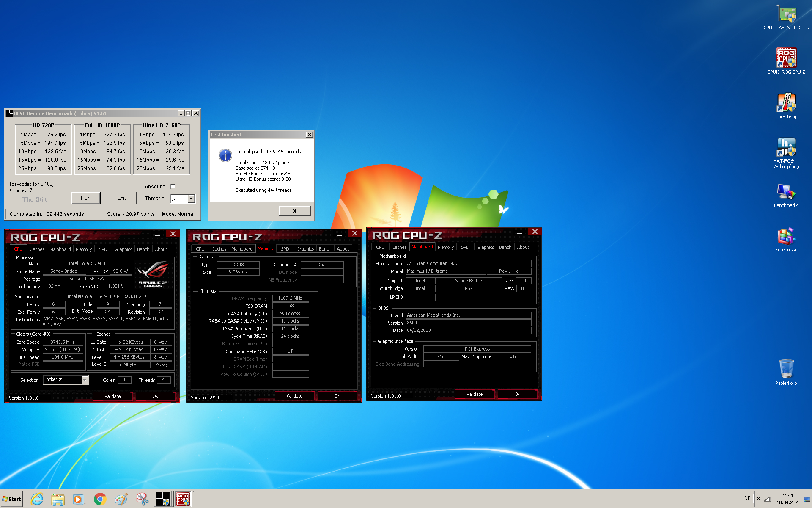Open the Socket #1 selection dropdown

tap(85, 380)
